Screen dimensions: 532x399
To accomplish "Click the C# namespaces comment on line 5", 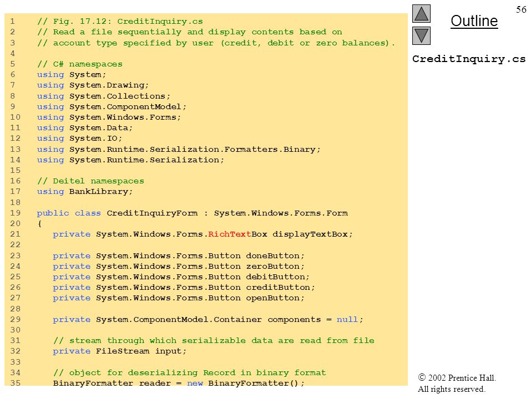I will 80,64.
